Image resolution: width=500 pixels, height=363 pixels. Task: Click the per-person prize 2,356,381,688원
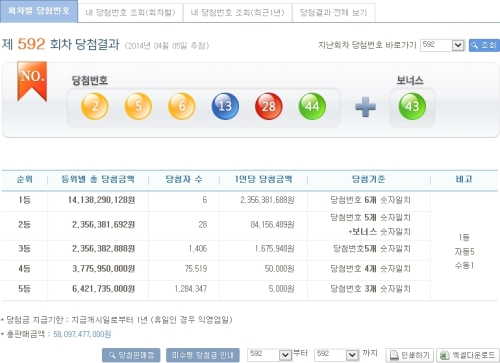click(x=267, y=200)
